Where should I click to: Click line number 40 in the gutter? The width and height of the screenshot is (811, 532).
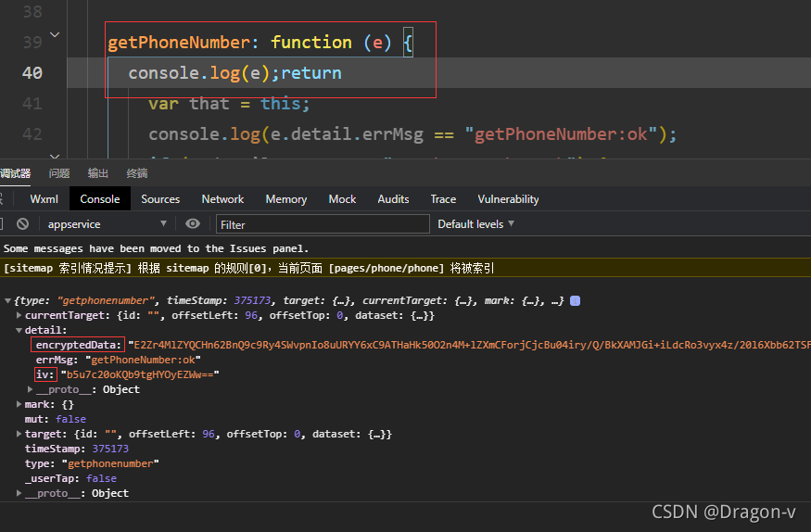coord(32,73)
